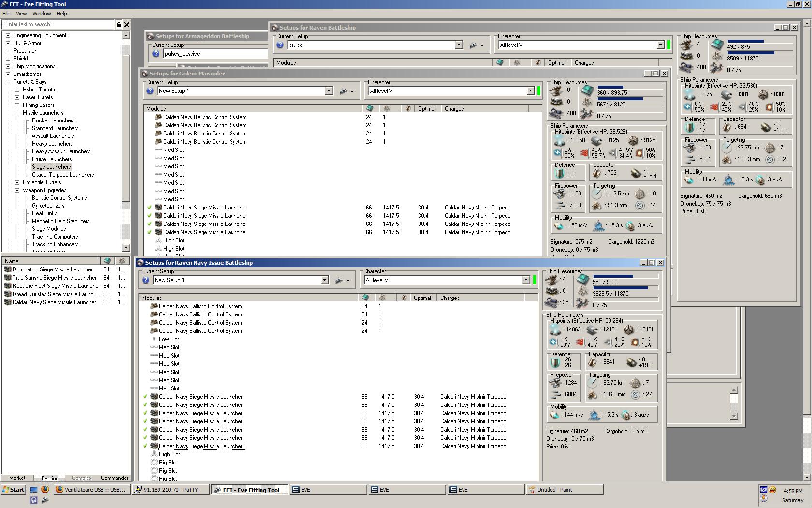812x508 pixels.
Task: Toggle the first Siege Missile Launcher checkmark in Golem
Action: [x=150, y=208]
